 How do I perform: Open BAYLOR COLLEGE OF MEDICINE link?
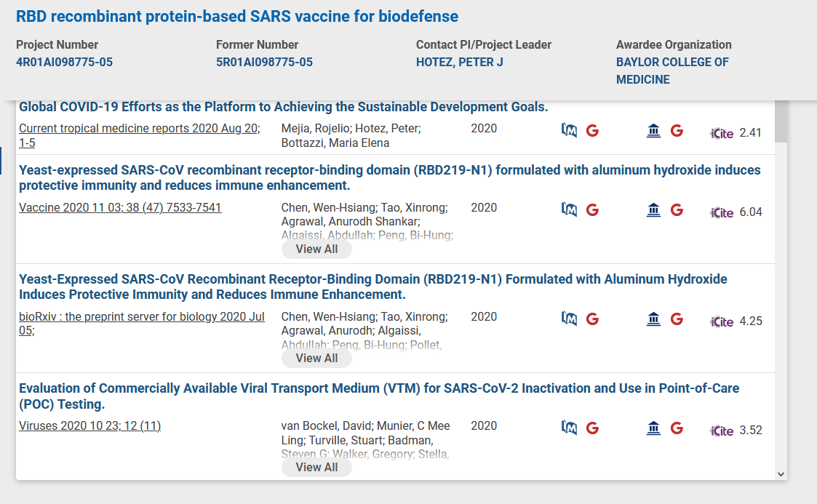click(x=672, y=71)
